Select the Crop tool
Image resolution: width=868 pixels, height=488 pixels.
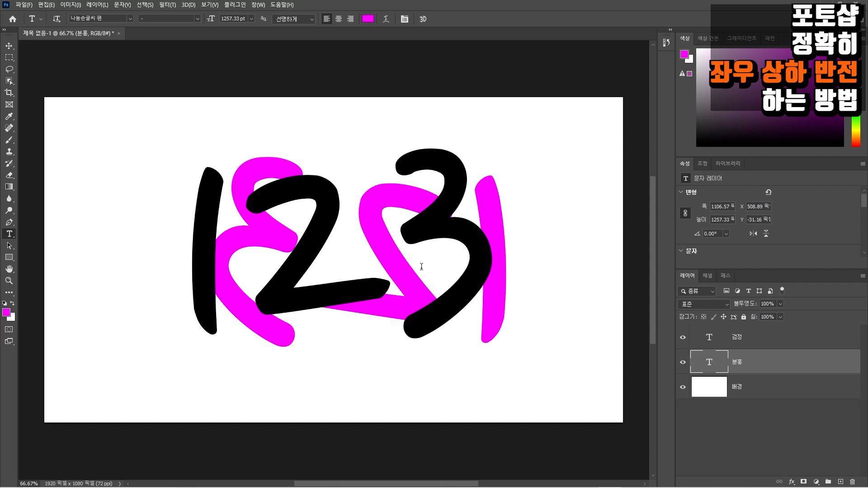[x=9, y=93]
